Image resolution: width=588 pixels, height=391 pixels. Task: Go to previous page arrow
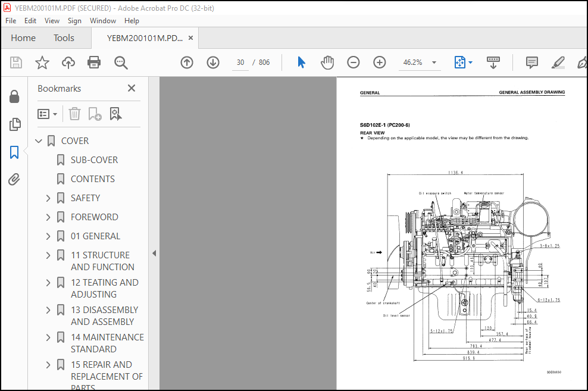tap(187, 62)
